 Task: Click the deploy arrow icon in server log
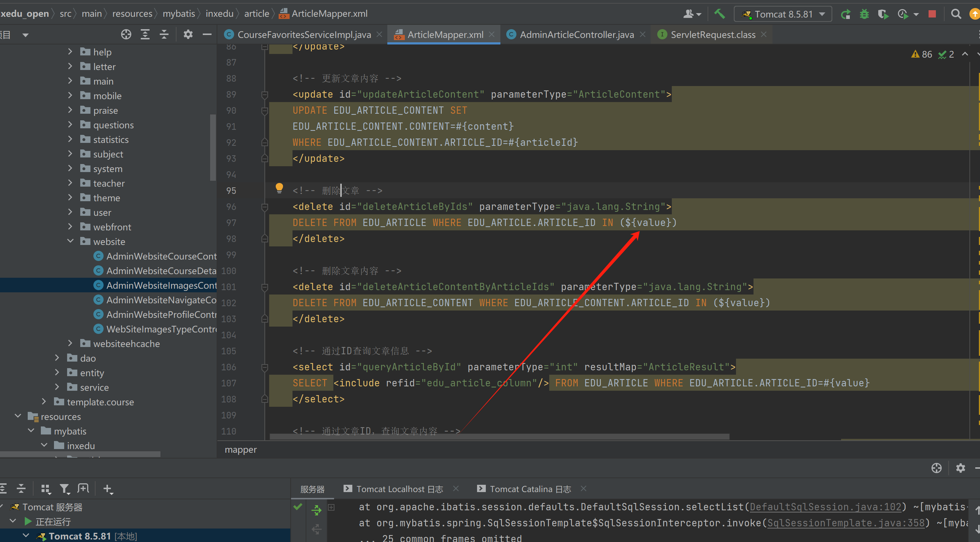pyautogui.click(x=317, y=509)
